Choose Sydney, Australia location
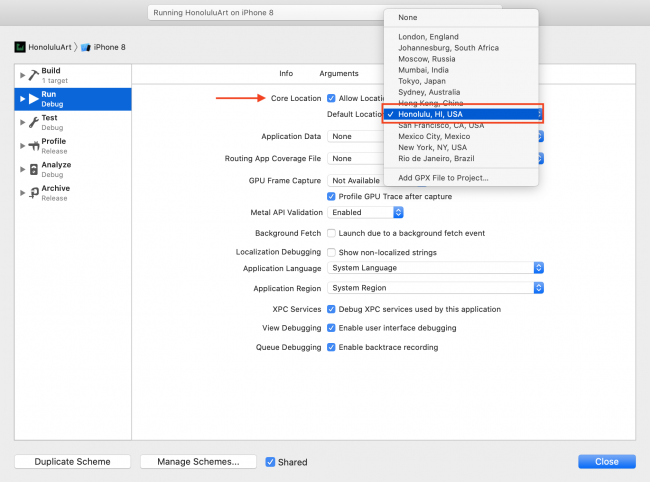Viewport: 650px width, 482px height. coord(461,92)
